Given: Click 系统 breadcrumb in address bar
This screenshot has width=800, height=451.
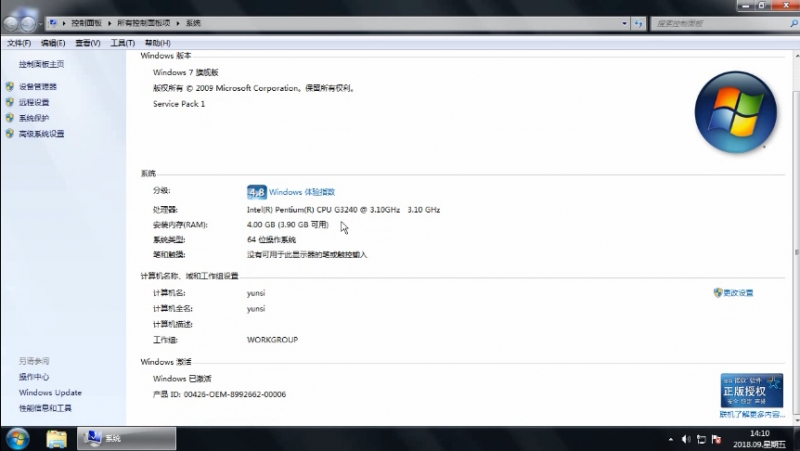Looking at the screenshot, I should [193, 23].
